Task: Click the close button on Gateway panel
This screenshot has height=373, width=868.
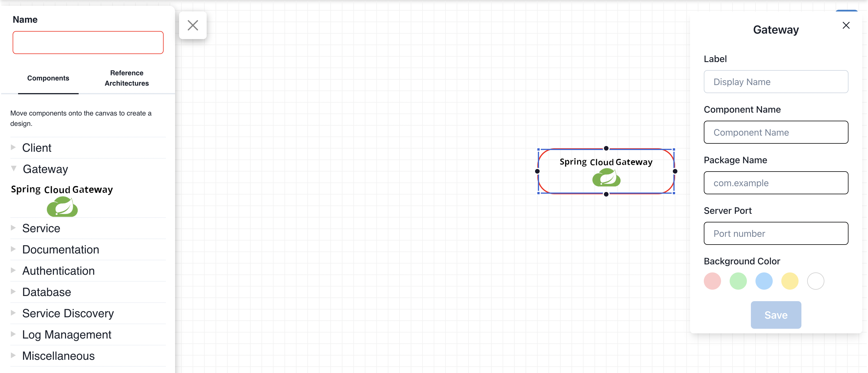Action: tap(846, 25)
